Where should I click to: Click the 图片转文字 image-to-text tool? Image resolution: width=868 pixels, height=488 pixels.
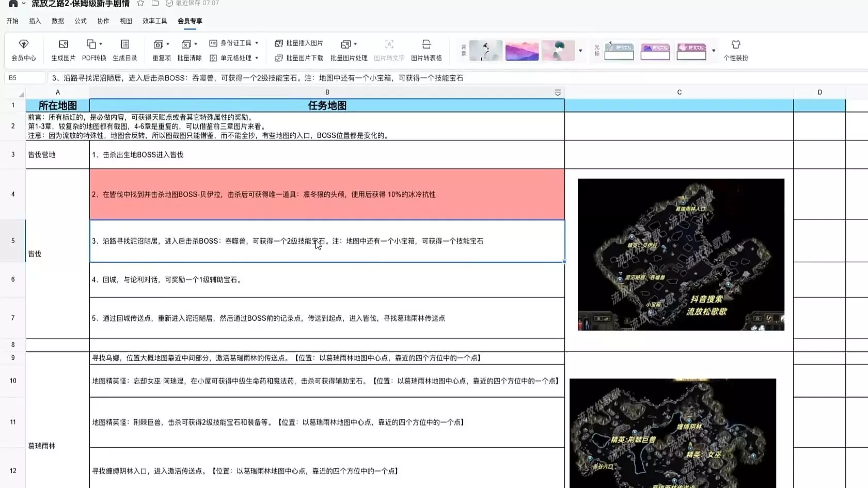click(389, 50)
